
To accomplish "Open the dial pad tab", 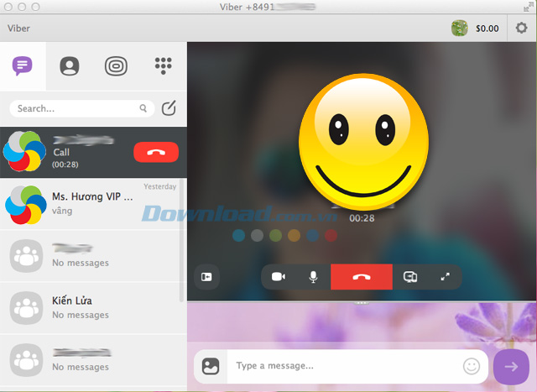I will point(163,65).
